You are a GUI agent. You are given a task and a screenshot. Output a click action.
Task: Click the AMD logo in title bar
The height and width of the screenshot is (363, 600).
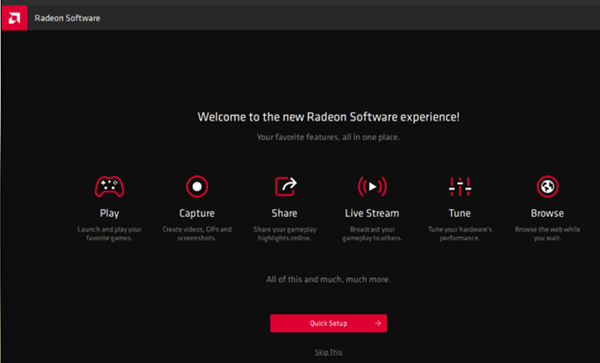(x=15, y=18)
